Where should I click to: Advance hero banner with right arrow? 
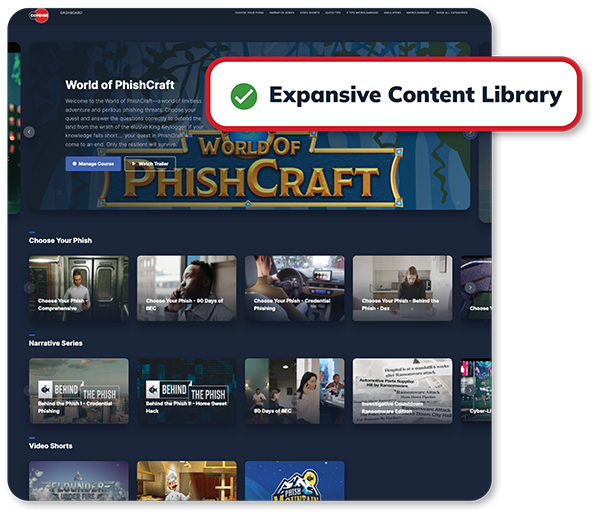tap(470, 132)
